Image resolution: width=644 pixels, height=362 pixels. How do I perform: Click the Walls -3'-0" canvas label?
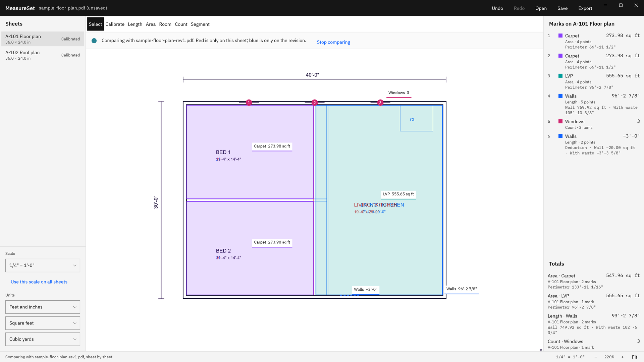pos(366,290)
